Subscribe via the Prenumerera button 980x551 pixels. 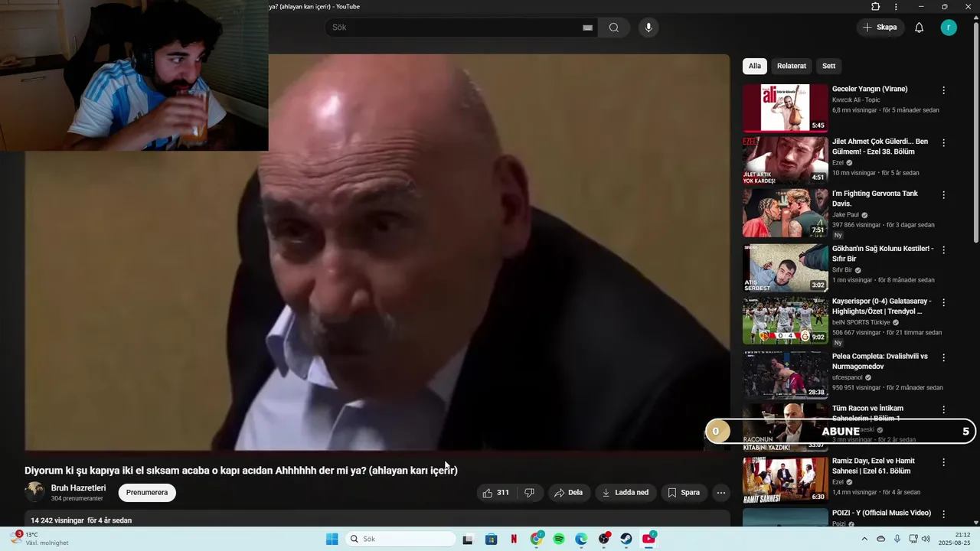[147, 493]
